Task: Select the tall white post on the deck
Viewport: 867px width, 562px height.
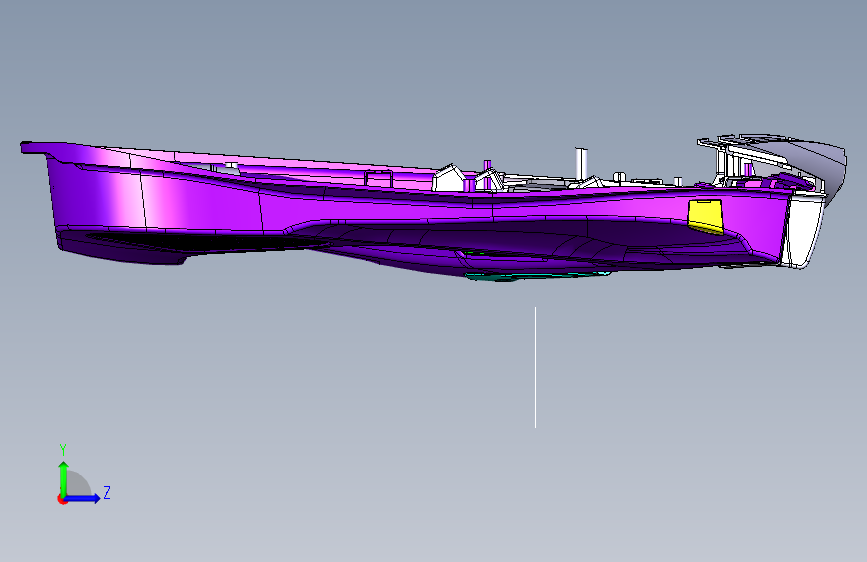Action: (581, 164)
